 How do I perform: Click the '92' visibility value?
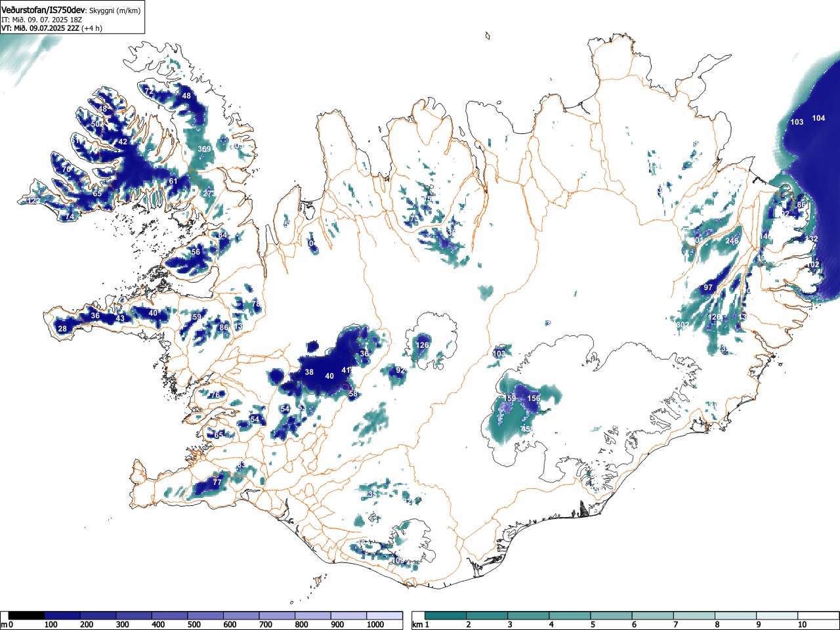(400, 370)
